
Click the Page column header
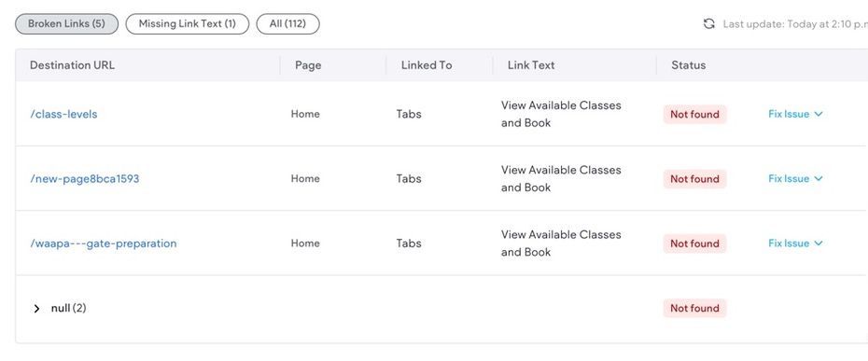click(308, 65)
